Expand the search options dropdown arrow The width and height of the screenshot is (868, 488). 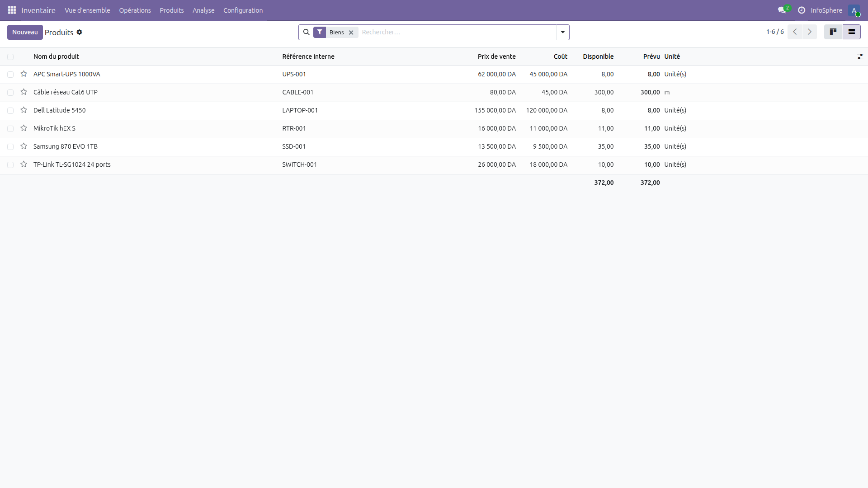click(x=562, y=32)
